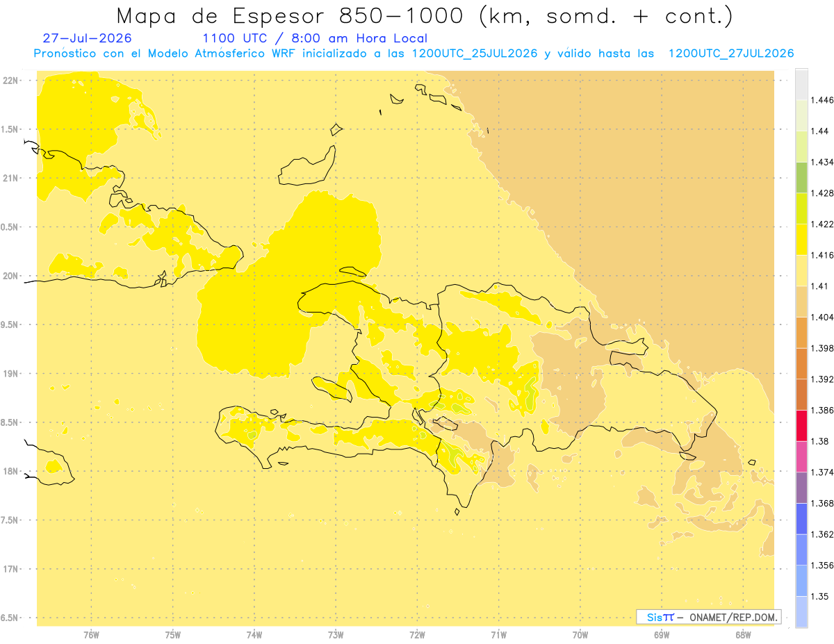The width and height of the screenshot is (834, 644).
Task: Click the '19N' latitude label
Action: [11, 374]
